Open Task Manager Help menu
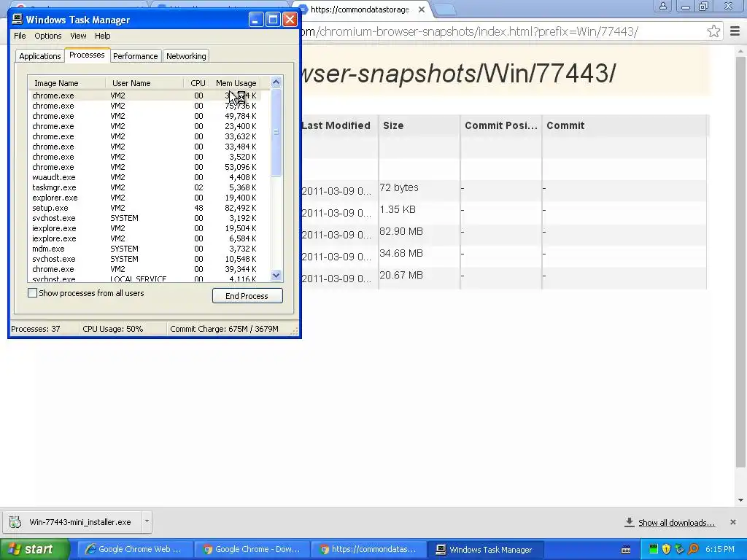This screenshot has height=560, width=747. tap(102, 36)
